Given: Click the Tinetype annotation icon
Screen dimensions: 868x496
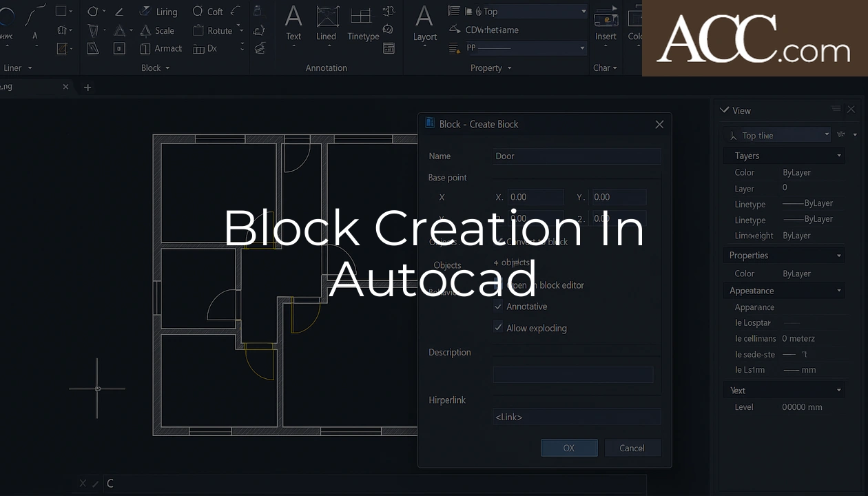Looking at the screenshot, I should (362, 28).
